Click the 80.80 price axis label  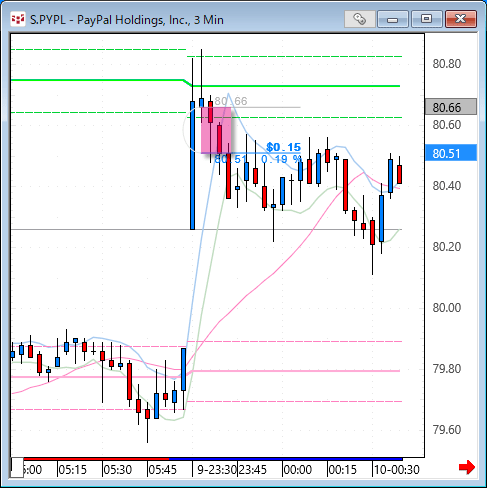(447, 63)
